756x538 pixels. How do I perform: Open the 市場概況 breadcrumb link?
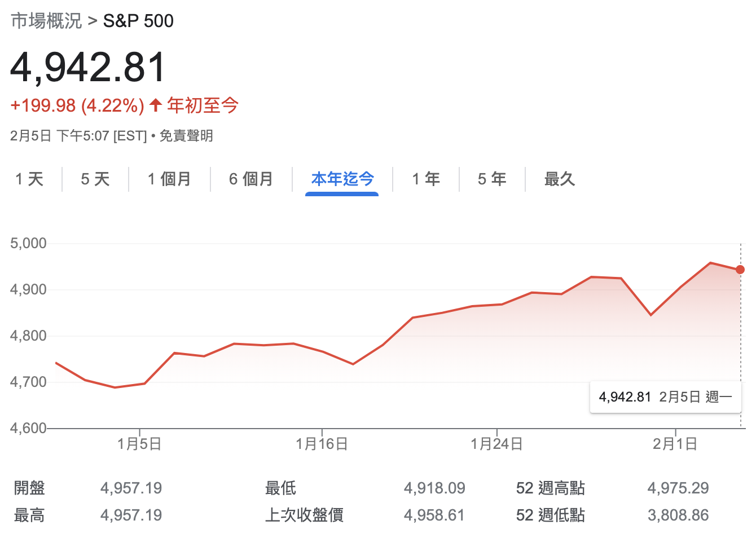coord(46,21)
